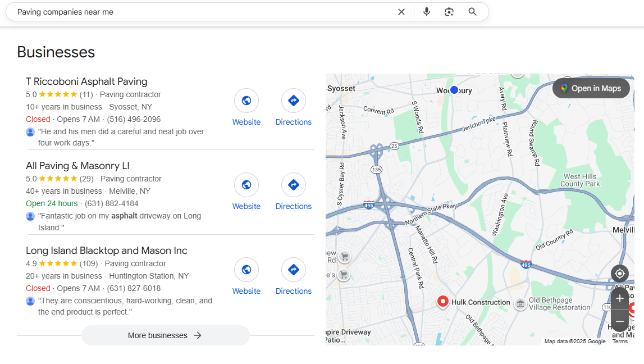Open the T Riccoboni Asphalt Paving listing

(x=86, y=81)
